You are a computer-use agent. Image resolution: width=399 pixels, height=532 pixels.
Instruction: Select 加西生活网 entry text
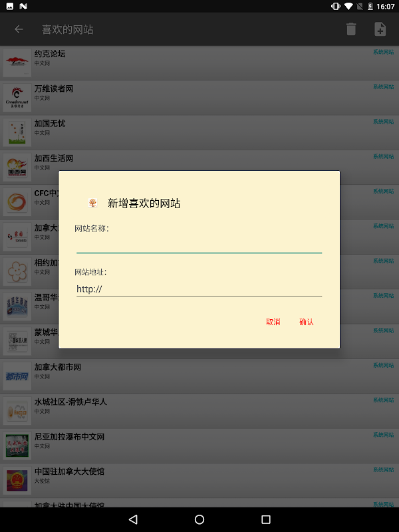tap(54, 158)
